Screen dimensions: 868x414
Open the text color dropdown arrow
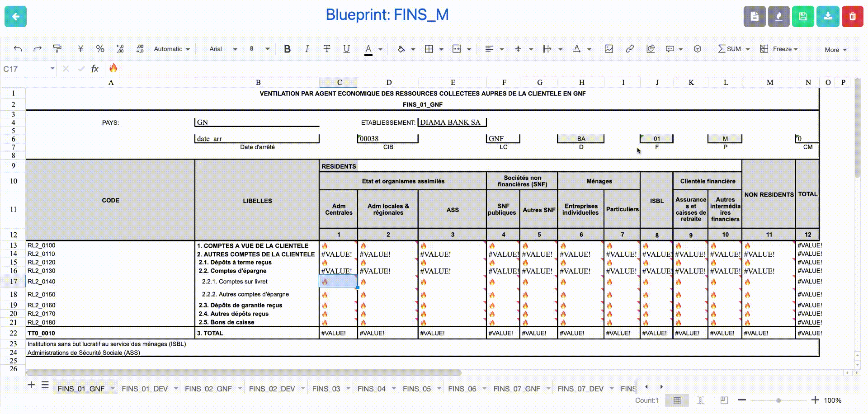tap(380, 49)
